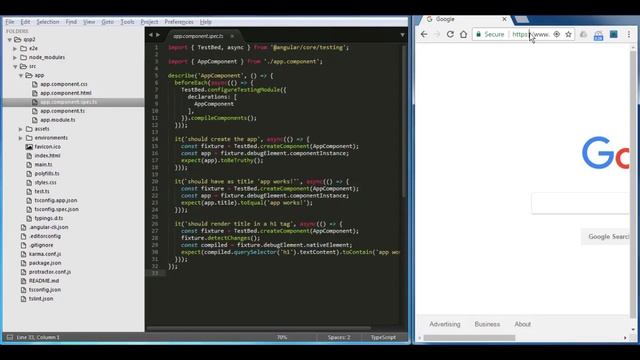Close the app.component.spec.ts tab

[232, 36]
